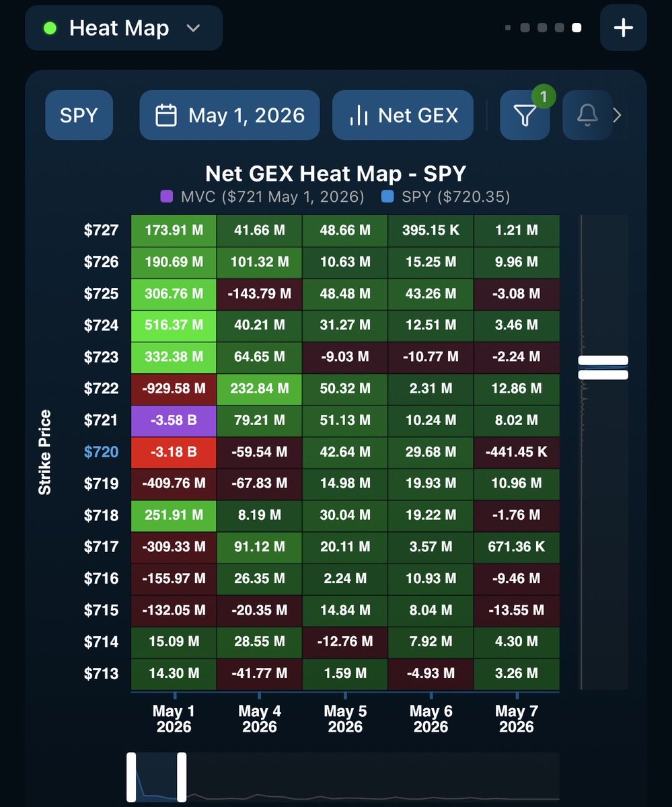The height and width of the screenshot is (807, 672).
Task: Expand more toolbar options chevron
Action: click(x=618, y=116)
